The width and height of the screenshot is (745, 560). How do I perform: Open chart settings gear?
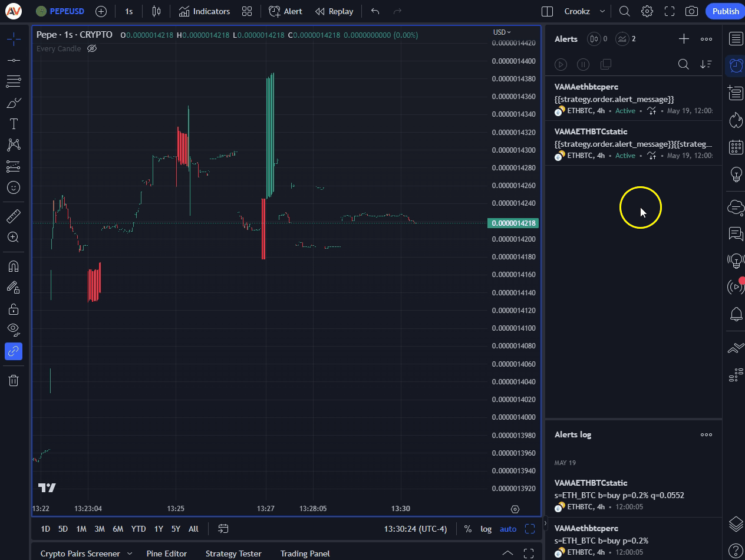pyautogui.click(x=647, y=11)
